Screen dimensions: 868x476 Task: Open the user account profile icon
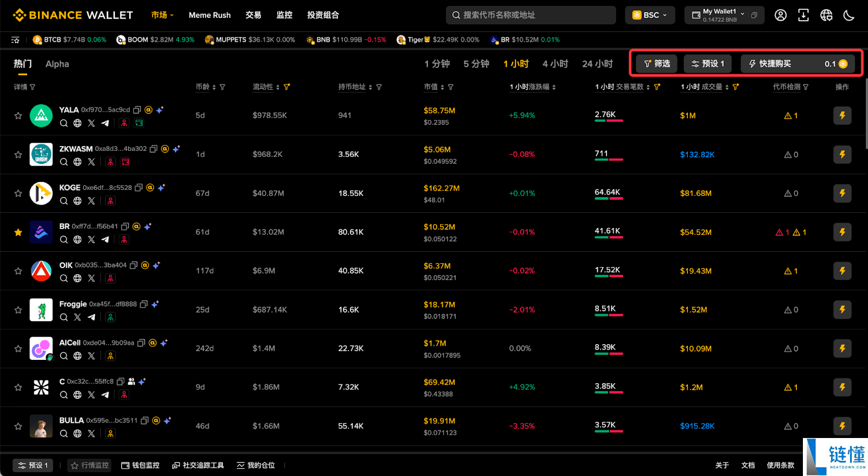coord(780,15)
